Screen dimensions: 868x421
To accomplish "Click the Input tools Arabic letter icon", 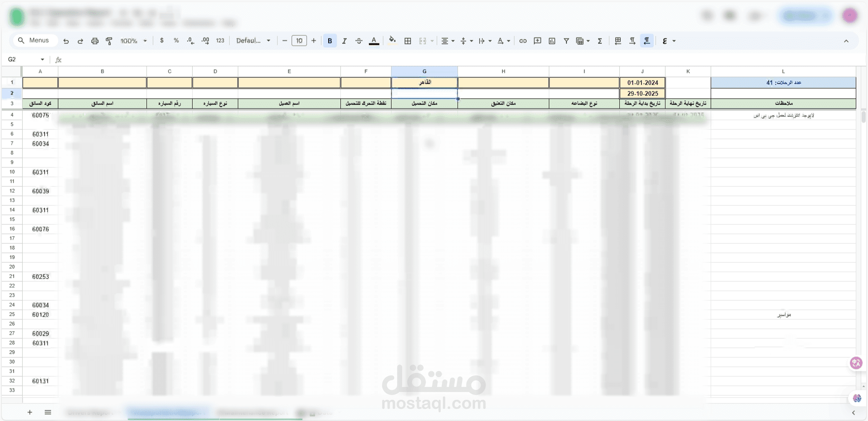I will click(x=665, y=41).
